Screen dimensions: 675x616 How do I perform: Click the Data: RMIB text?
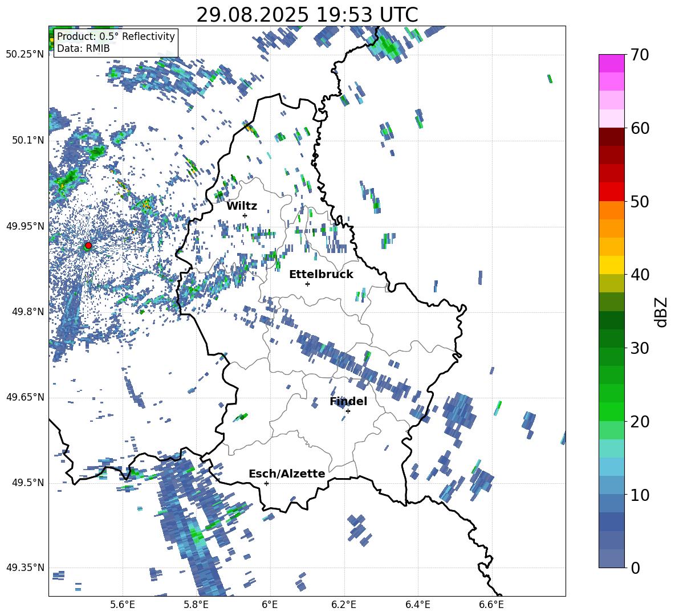83,48
